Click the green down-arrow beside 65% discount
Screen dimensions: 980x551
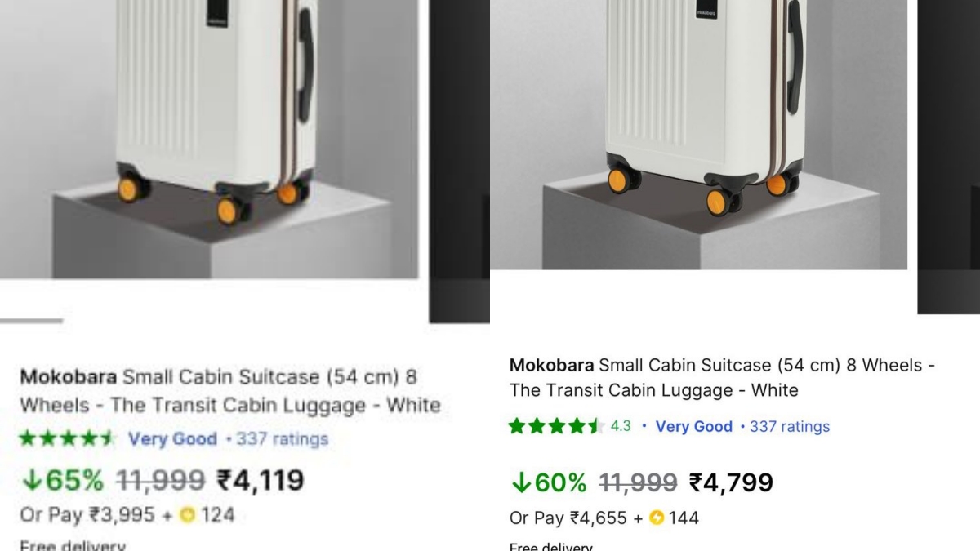(31, 481)
